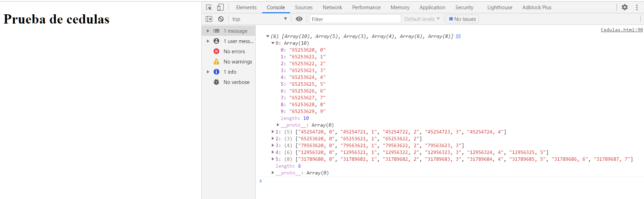
Task: Select the Console tab
Action: tap(276, 8)
